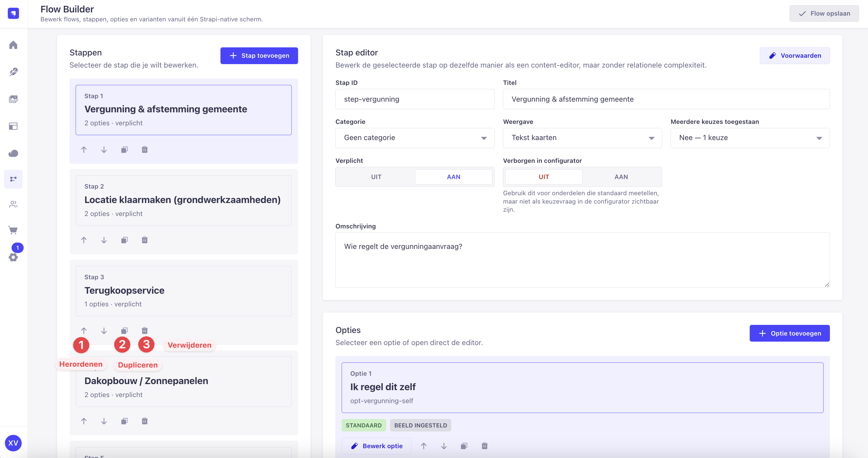Click the 'Opties' section heading
Screen dimensions: 868x458
348,330
